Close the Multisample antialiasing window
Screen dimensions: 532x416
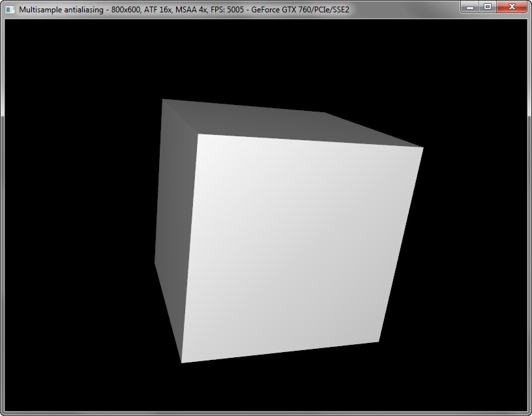point(512,7)
